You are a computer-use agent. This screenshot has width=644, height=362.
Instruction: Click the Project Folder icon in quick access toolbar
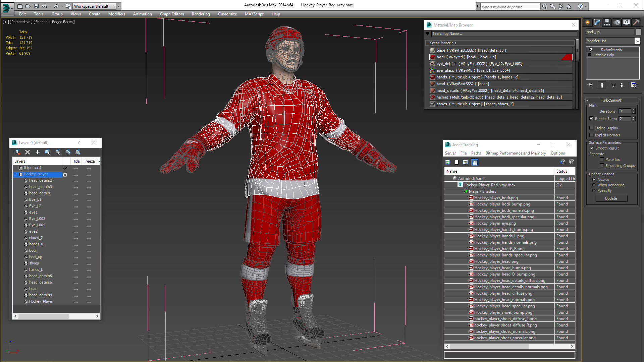(x=68, y=6)
